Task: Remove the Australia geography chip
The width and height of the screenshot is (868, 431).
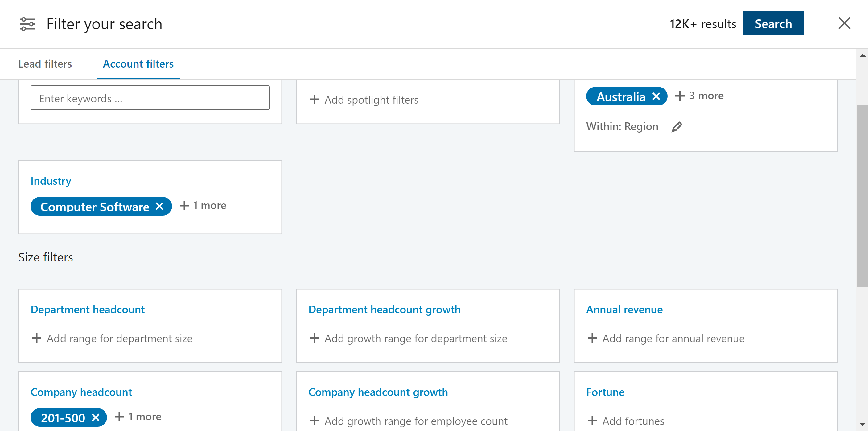Action: click(x=656, y=97)
